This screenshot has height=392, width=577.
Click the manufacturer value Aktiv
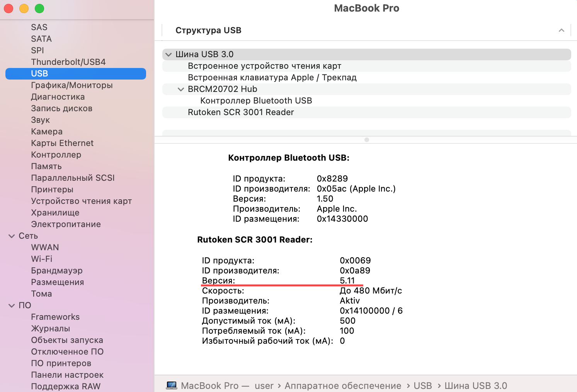[350, 300]
